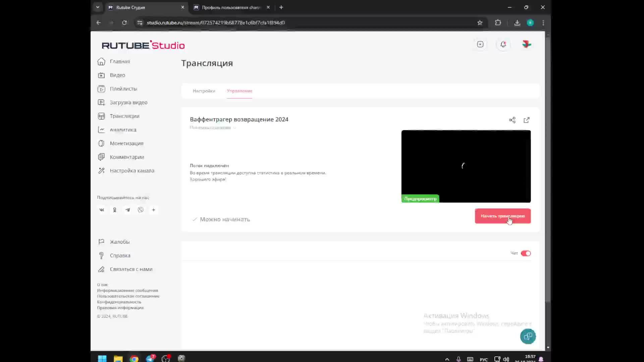Expand hidden system tray icons chevron
This screenshot has height=362, width=644.
pos(447,359)
